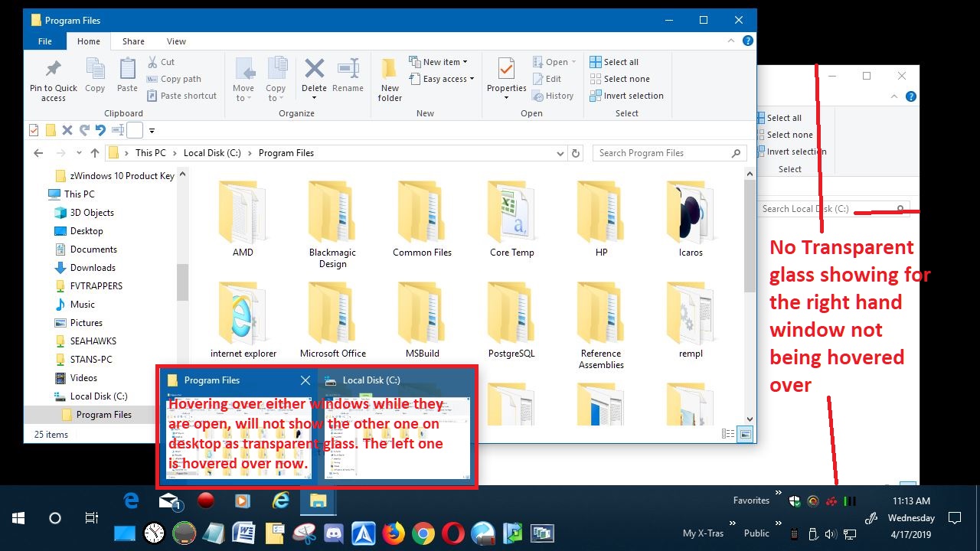980x551 pixels.
Task: Click the Cut scissors command
Action: point(161,62)
